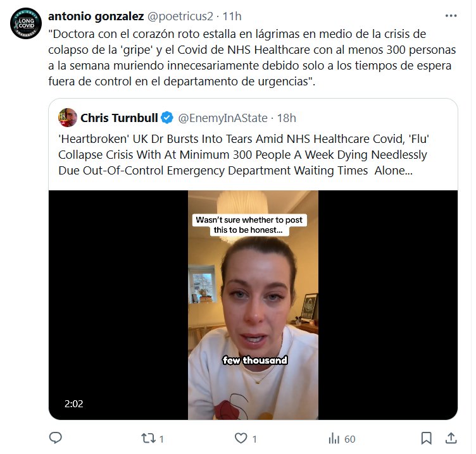Play the embedded video of the doctor
Image resolution: width=476 pixels, height=454 pixels.
point(253,305)
